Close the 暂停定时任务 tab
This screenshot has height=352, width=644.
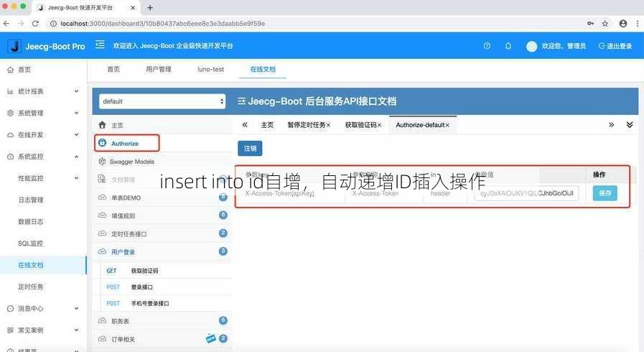(x=328, y=125)
